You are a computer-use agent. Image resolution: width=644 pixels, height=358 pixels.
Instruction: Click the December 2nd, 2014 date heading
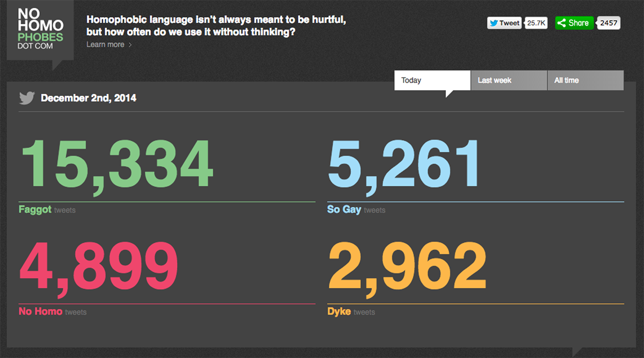point(88,98)
